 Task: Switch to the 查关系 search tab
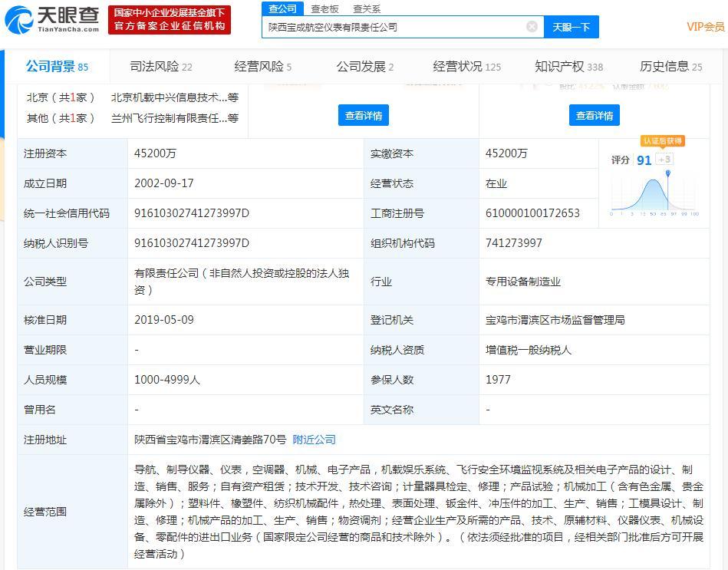point(367,9)
